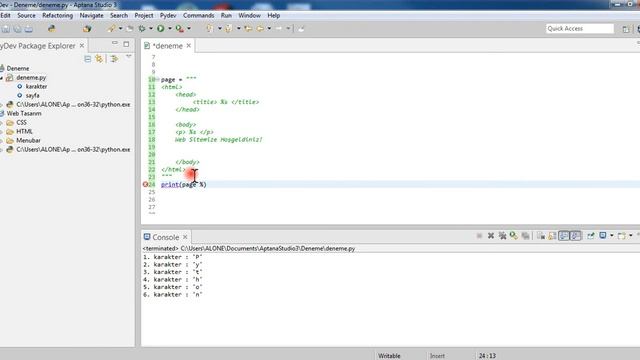Maximize the Package Explorer panel
This screenshot has height=360, width=640.
126,44
